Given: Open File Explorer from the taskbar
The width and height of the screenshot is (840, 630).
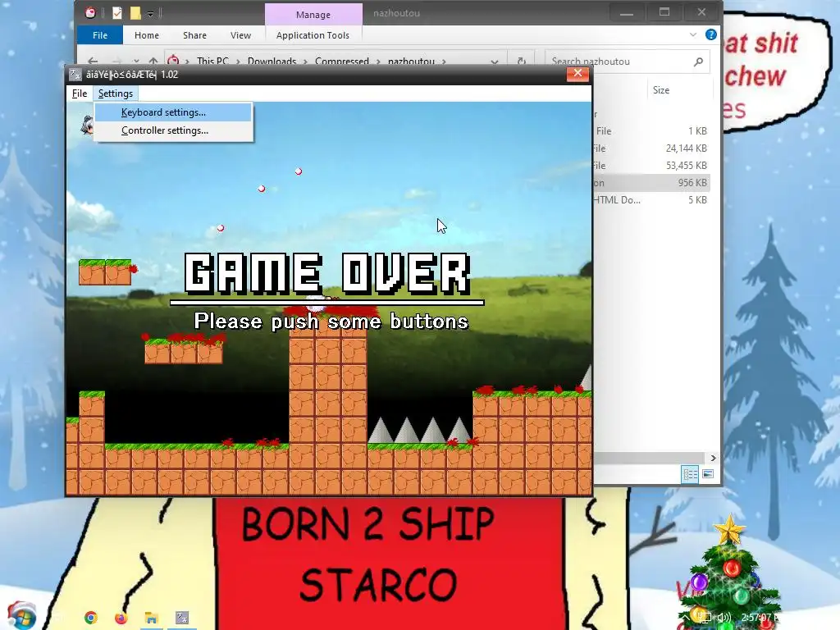Looking at the screenshot, I should click(152, 618).
